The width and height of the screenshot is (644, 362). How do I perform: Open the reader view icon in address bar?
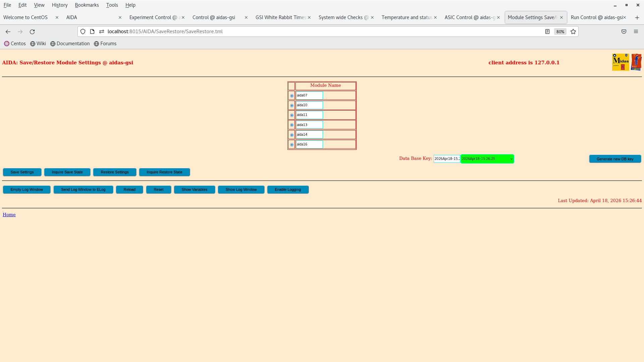[547, 32]
